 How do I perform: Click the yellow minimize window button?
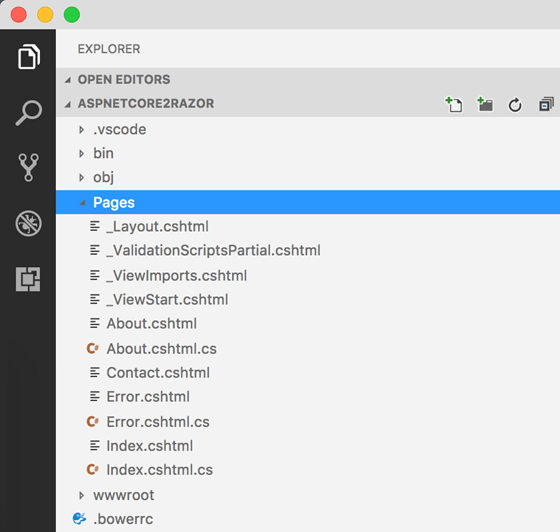click(x=45, y=15)
